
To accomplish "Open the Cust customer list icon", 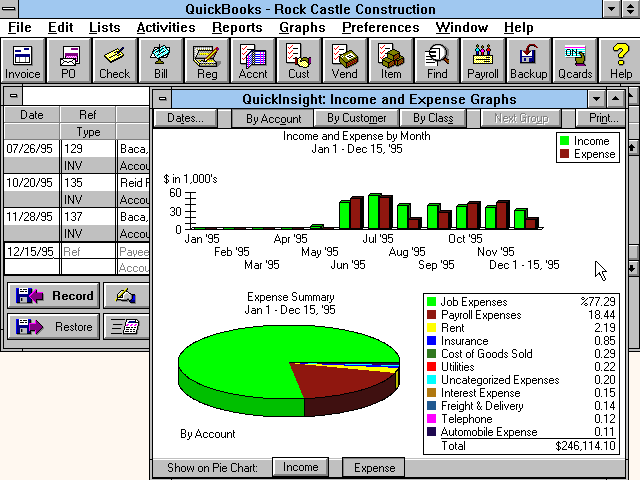I will pos(298,61).
